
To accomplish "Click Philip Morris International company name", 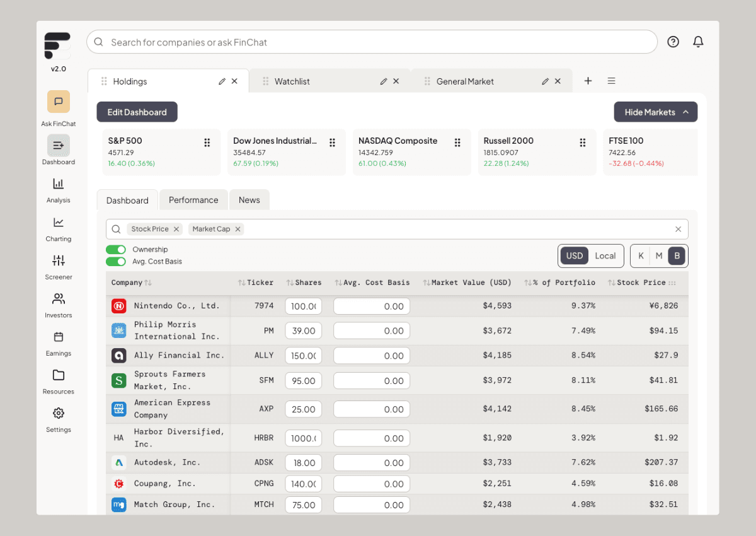I will [176, 330].
